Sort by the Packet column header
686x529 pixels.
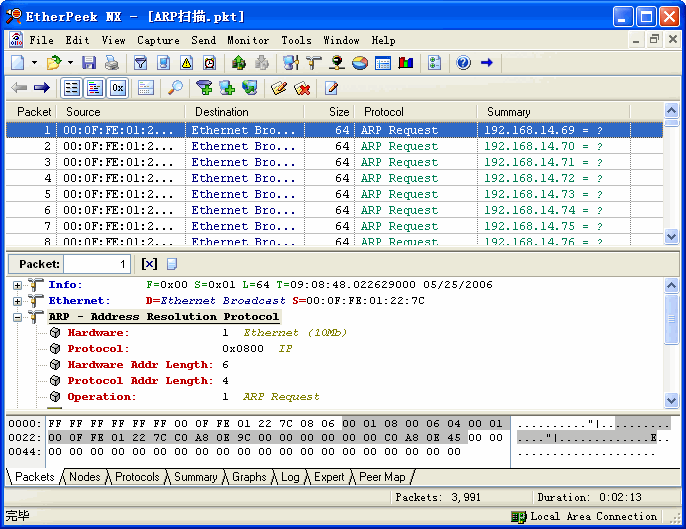tap(32, 112)
